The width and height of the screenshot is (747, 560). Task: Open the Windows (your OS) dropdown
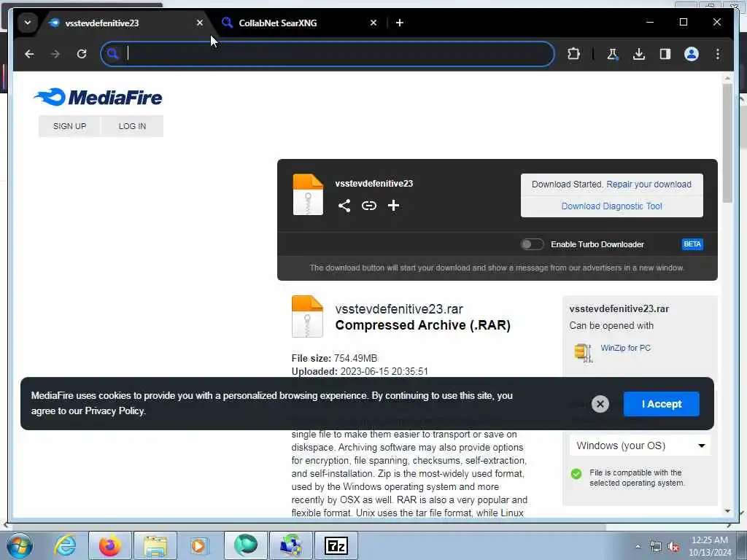tap(640, 446)
